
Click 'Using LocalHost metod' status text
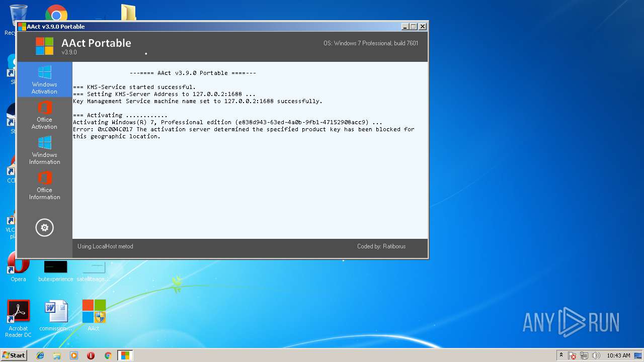coord(105,246)
